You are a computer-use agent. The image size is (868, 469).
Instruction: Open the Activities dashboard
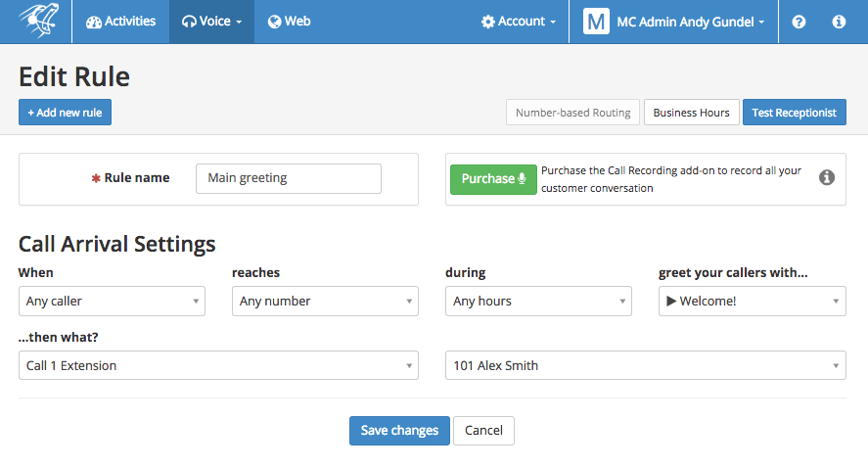(120, 22)
